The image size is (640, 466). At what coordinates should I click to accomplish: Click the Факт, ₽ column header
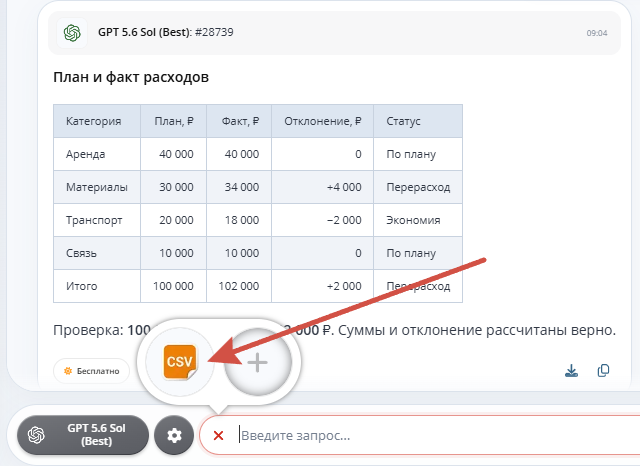pyautogui.click(x=240, y=121)
